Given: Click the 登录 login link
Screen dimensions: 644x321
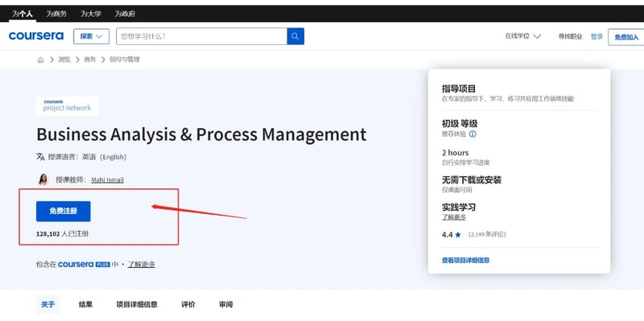Looking at the screenshot, I should 597,36.
